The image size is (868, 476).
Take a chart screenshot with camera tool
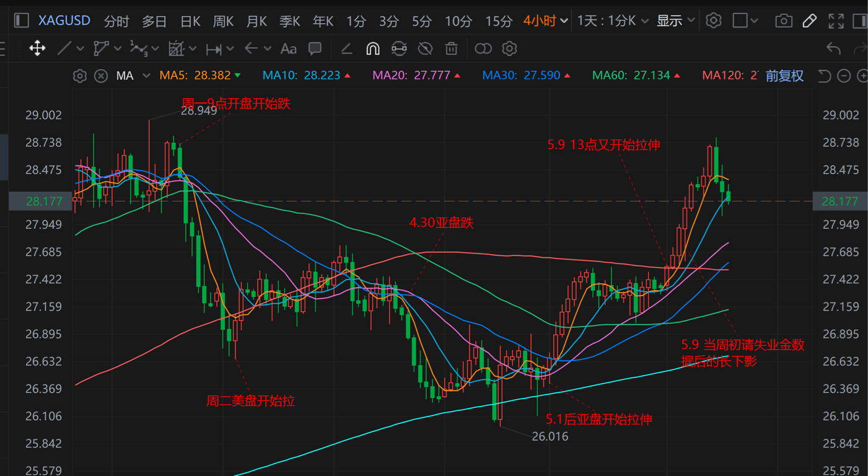click(784, 20)
